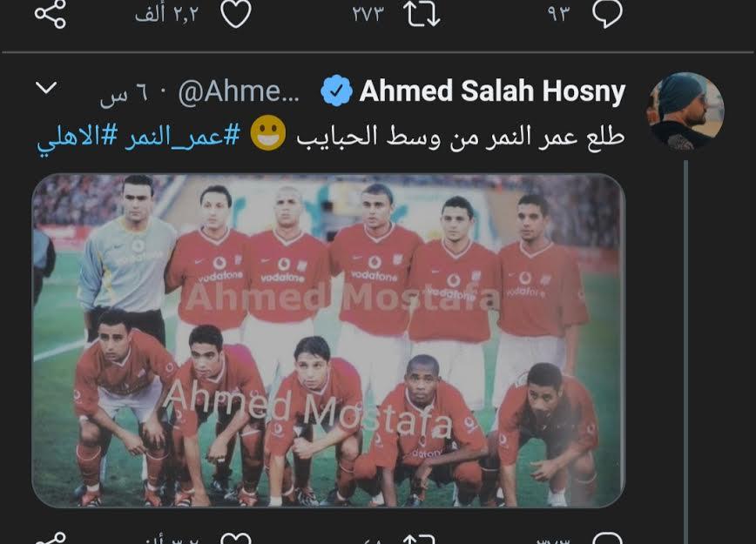Screen dimensions: 756x544
Task: Retweet the top tweet with 273 retweets
Action: [422, 14]
